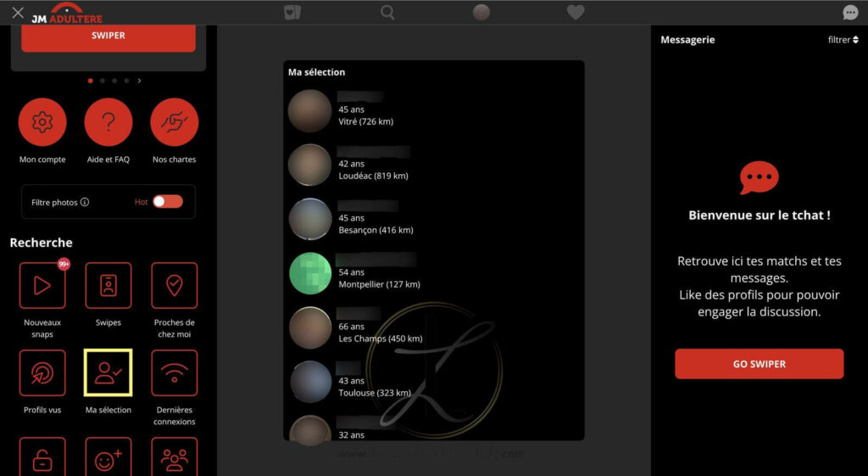The width and height of the screenshot is (868, 476).
Task: Click the text Vitré (726 km)
Action: tap(366, 122)
